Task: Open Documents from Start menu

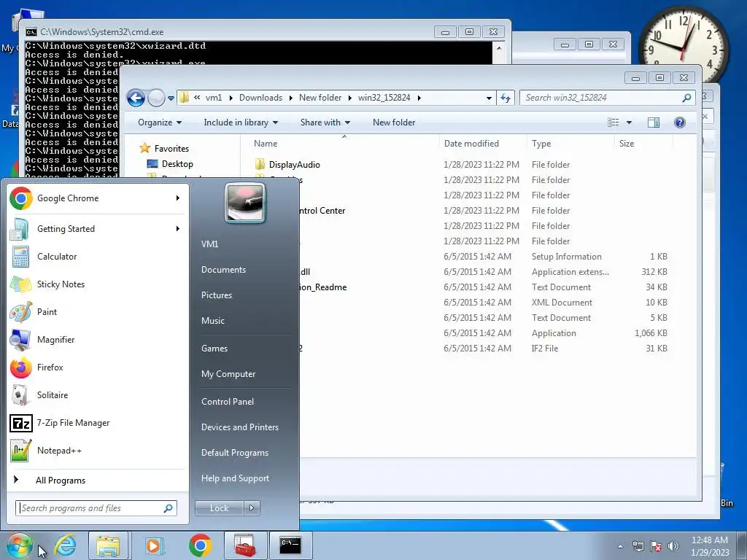Action: pyautogui.click(x=223, y=270)
